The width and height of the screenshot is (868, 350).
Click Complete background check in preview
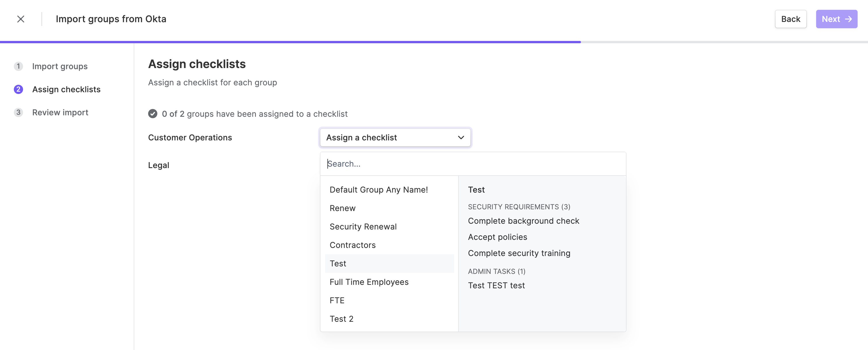tap(523, 221)
